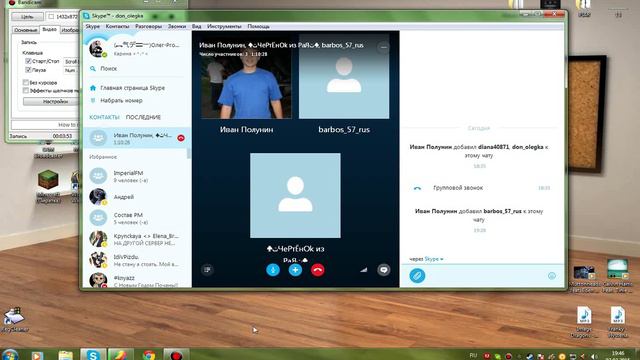
Task: Click the Иван Полунин active call row
Action: (x=136, y=138)
